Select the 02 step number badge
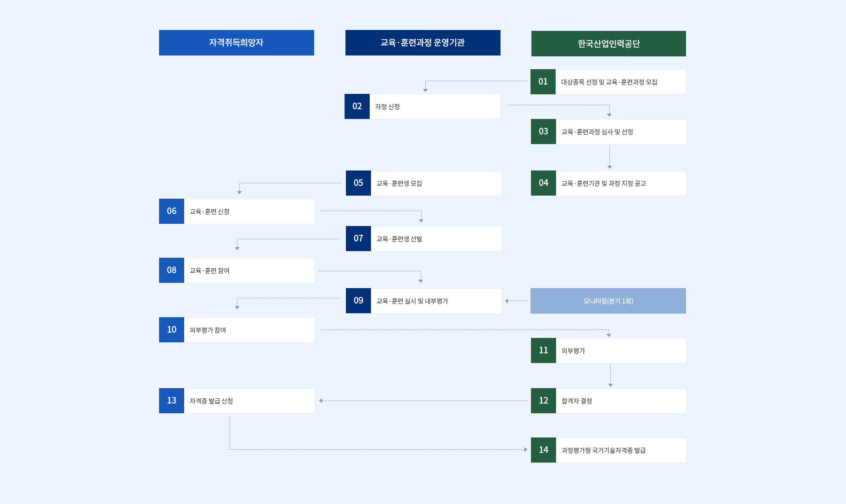Screen dimensions: 846x504 [357, 107]
